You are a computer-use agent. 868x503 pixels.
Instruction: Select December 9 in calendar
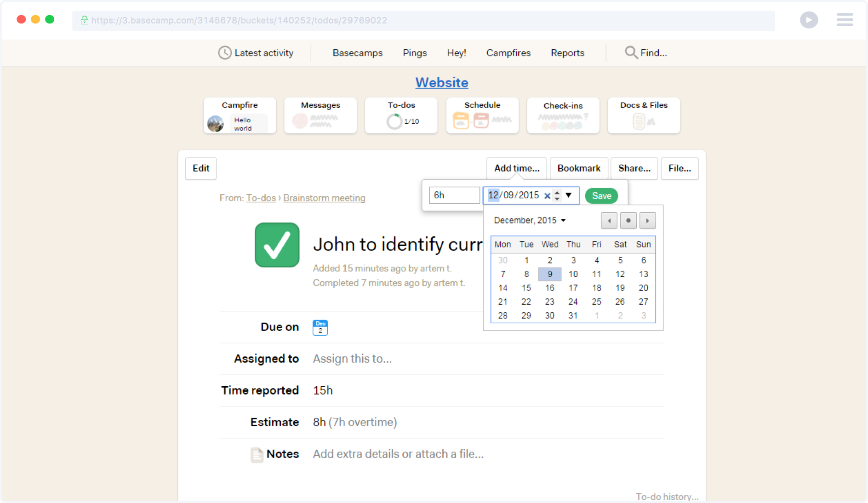pyautogui.click(x=549, y=274)
